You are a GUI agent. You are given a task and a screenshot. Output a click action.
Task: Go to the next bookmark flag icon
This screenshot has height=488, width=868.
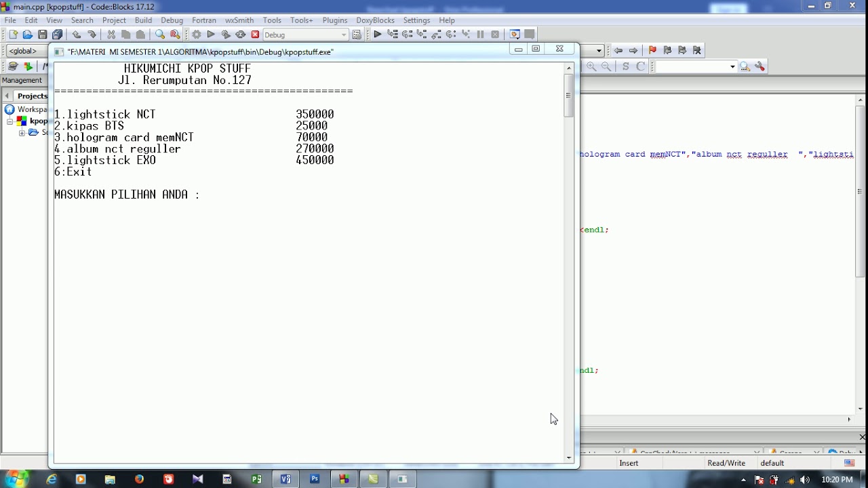coord(682,50)
